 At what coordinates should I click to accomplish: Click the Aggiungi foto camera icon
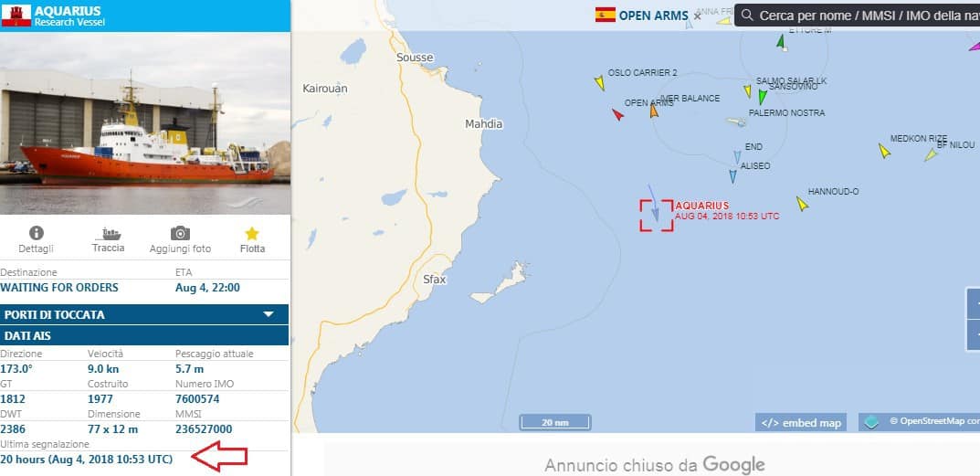[x=180, y=233]
